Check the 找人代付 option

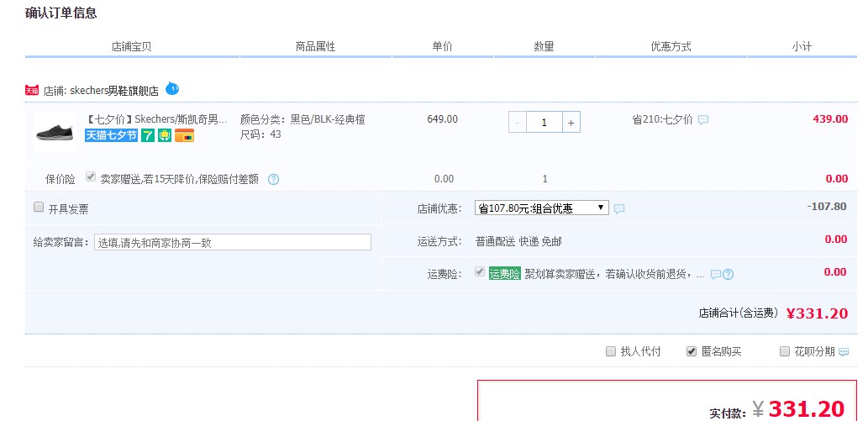(611, 351)
